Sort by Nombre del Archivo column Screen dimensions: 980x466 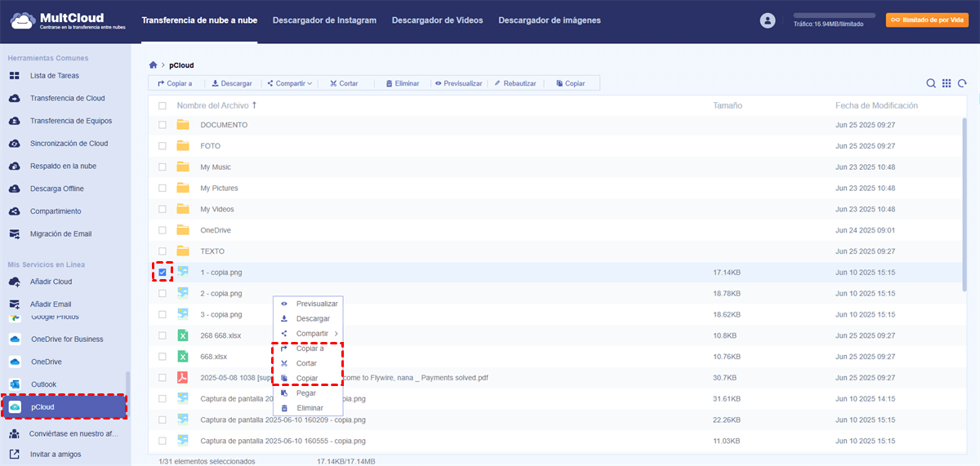(216, 105)
